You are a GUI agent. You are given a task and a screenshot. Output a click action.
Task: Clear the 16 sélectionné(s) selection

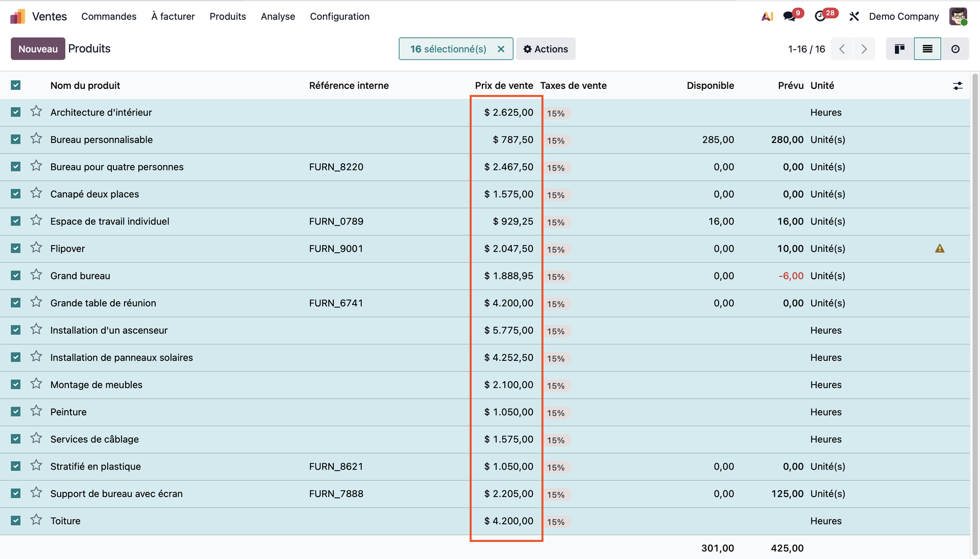tap(501, 49)
